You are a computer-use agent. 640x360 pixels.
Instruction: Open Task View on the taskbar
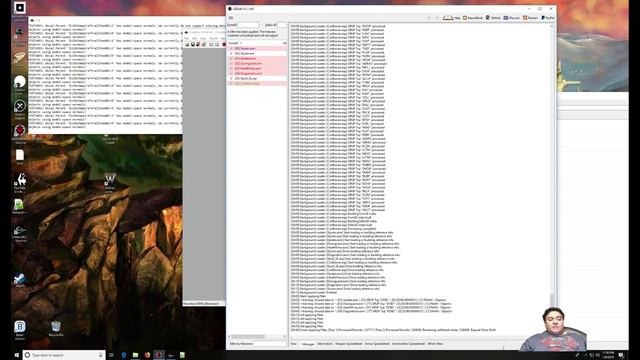click(111, 355)
